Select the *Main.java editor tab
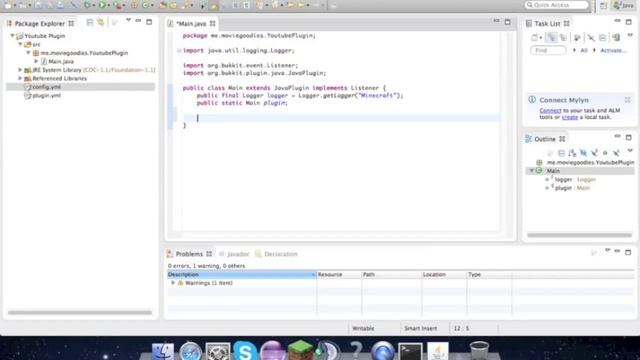Image resolution: width=640 pixels, height=360 pixels. pyautogui.click(x=191, y=24)
